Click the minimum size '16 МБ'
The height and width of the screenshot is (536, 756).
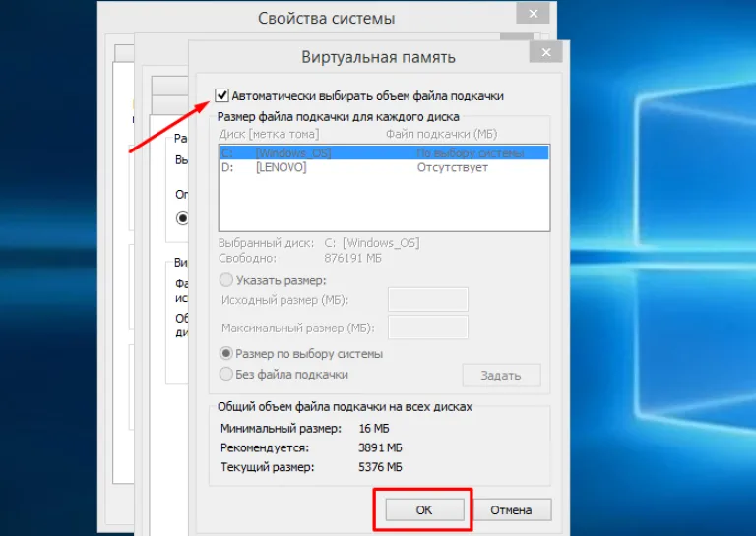[374, 428]
